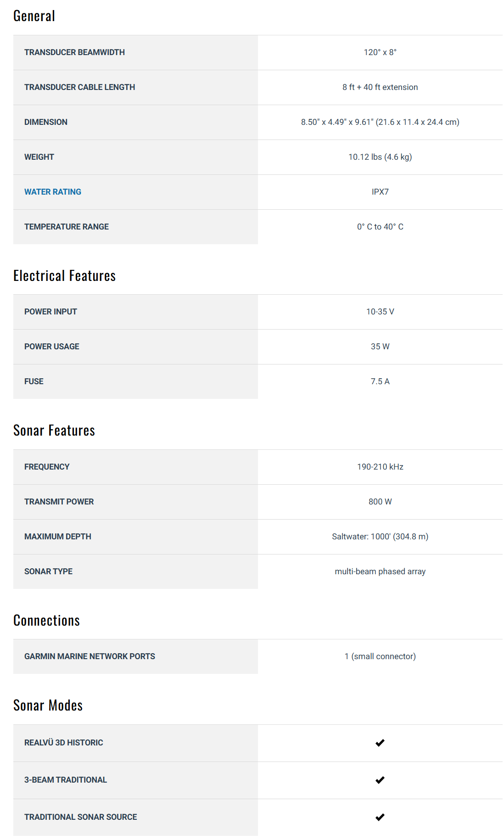
Task: Click the 8 ft + 40 ft extension value
Action: (x=380, y=87)
